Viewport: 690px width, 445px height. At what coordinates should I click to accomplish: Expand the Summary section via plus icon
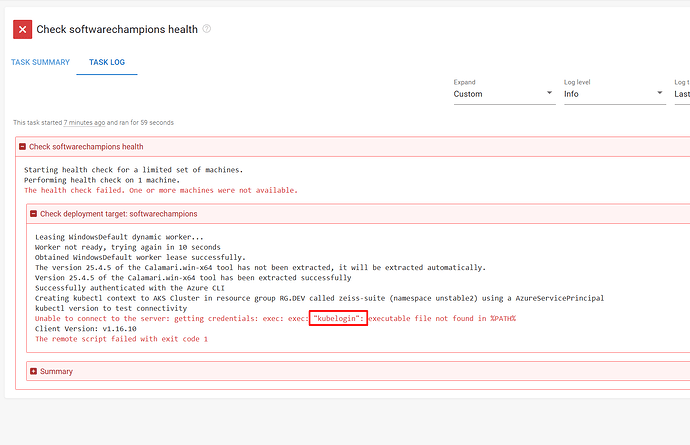33,371
